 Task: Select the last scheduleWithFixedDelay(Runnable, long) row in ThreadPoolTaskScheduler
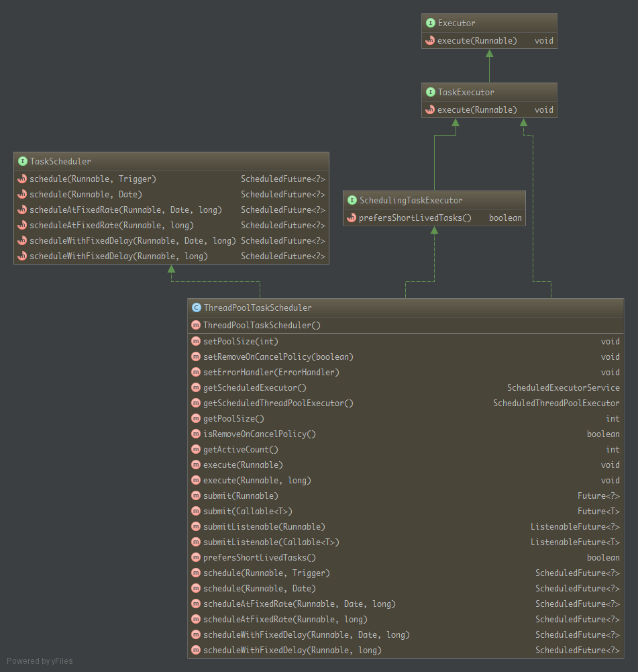coord(292,650)
